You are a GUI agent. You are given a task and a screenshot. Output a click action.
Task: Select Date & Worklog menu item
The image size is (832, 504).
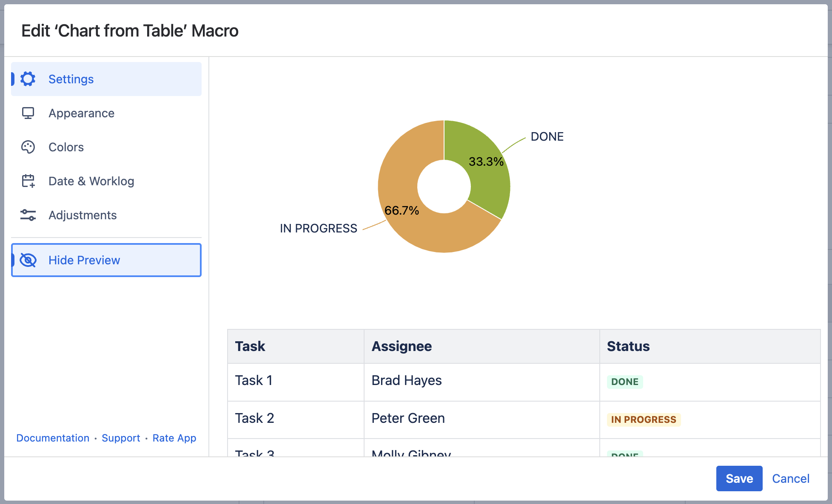(91, 181)
